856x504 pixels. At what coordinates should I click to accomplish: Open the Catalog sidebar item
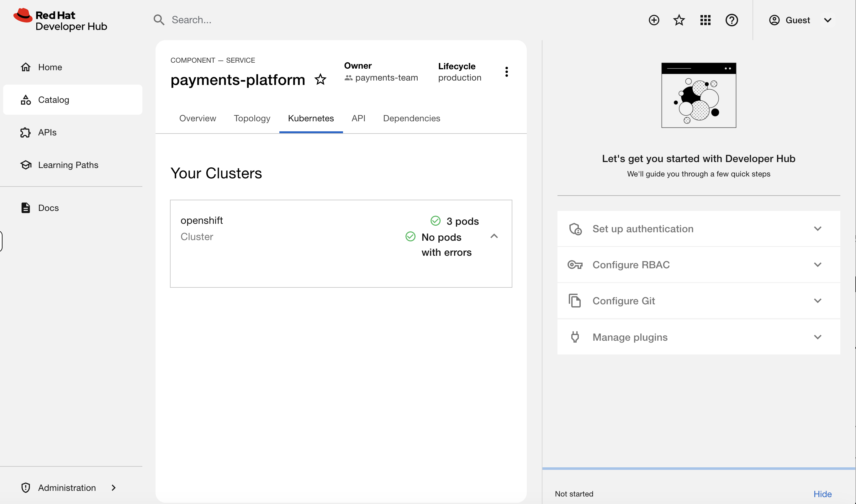click(x=73, y=99)
